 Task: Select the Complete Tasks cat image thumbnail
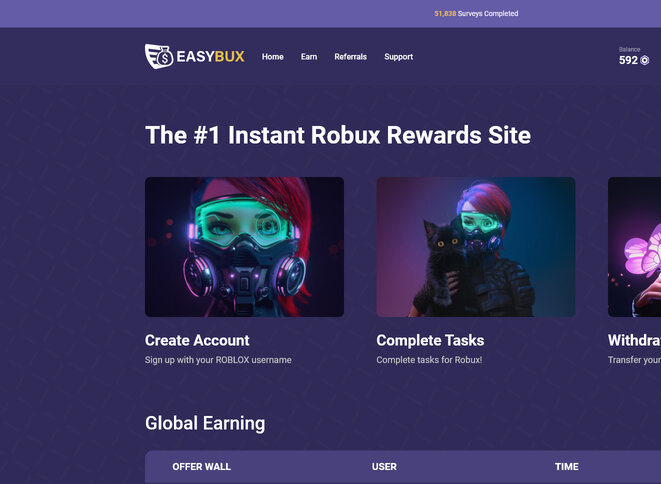[476, 247]
